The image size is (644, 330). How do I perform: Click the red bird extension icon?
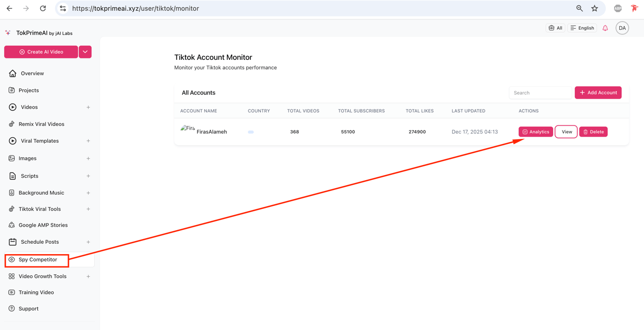634,8
